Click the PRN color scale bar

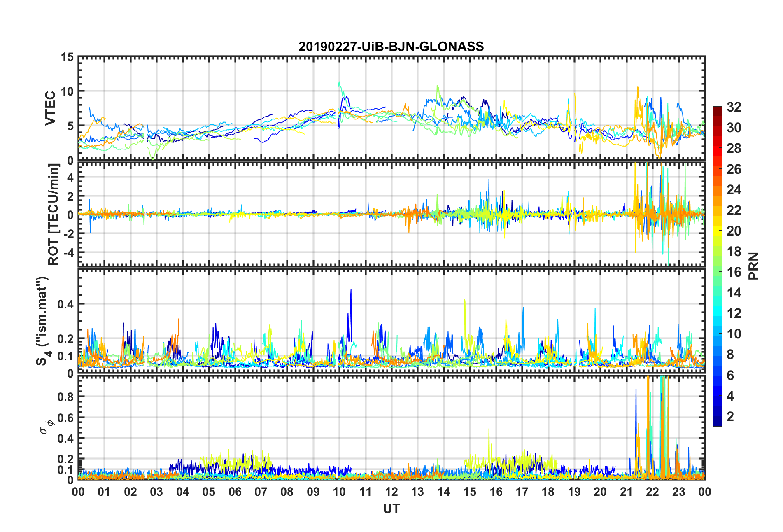tap(718, 266)
